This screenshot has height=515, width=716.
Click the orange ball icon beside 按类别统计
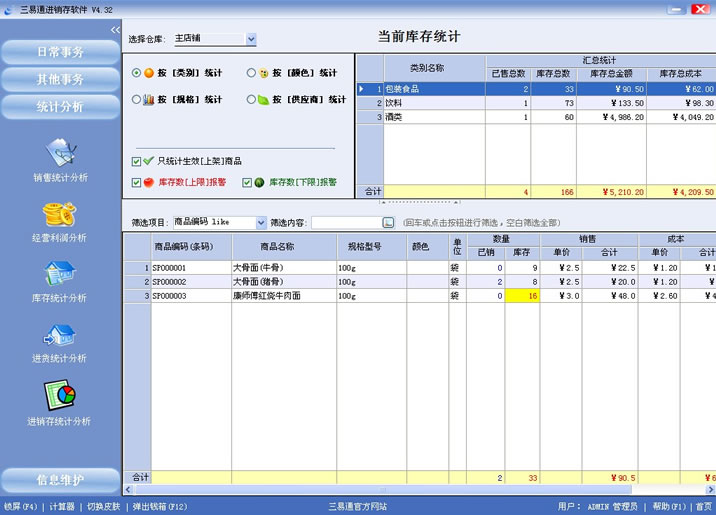[149, 73]
